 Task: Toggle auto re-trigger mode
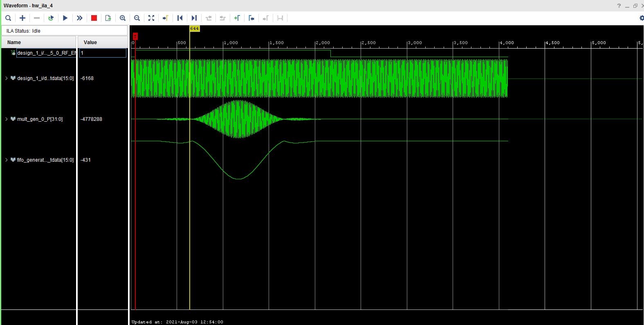click(x=51, y=18)
